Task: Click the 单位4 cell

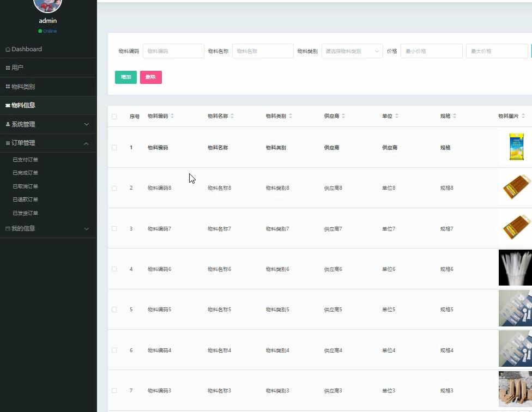Action: (x=389, y=350)
